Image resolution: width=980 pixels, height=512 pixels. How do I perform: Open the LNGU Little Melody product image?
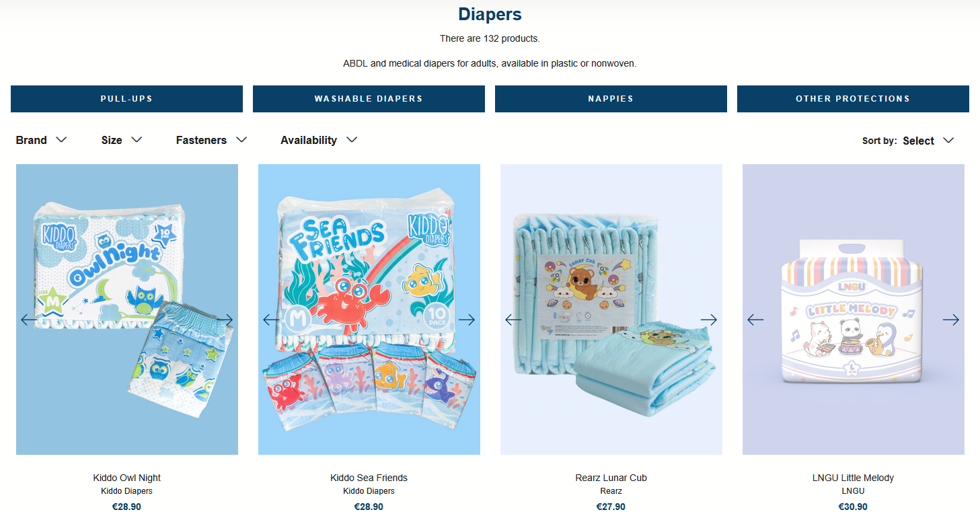coord(854,309)
